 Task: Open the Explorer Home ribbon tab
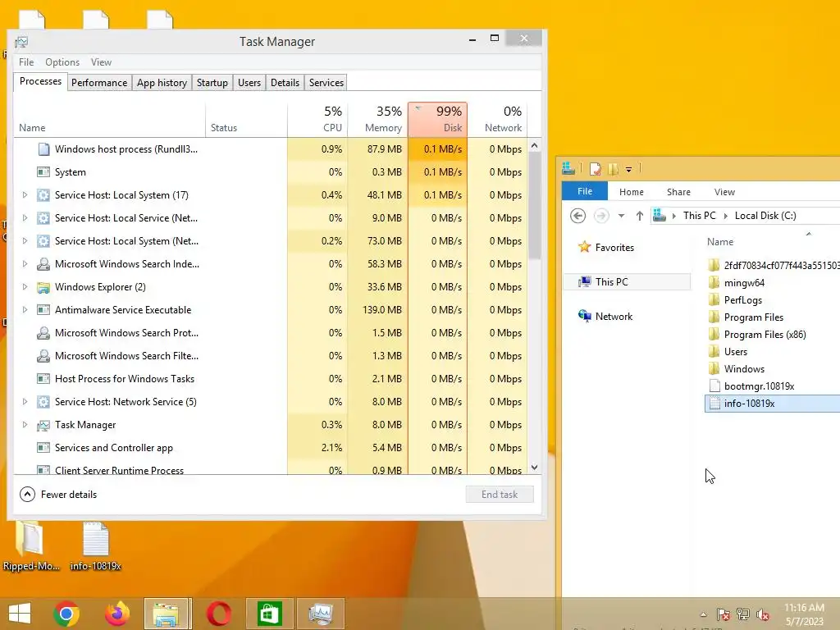(632, 192)
